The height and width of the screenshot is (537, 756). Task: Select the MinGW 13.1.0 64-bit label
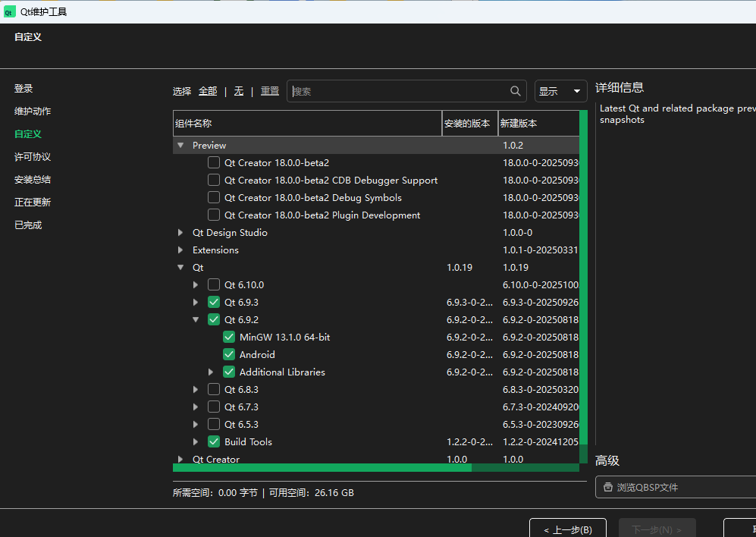tap(284, 337)
